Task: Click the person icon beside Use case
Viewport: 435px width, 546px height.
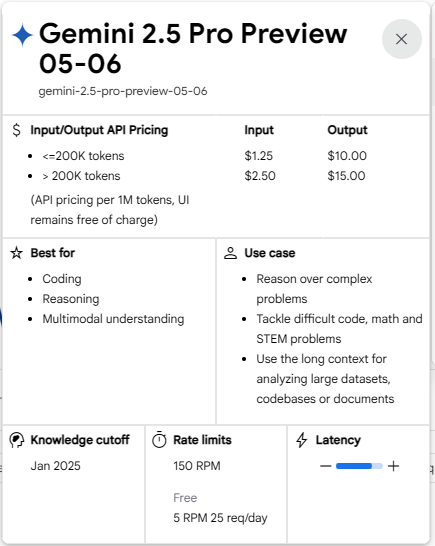Action: pyautogui.click(x=230, y=253)
